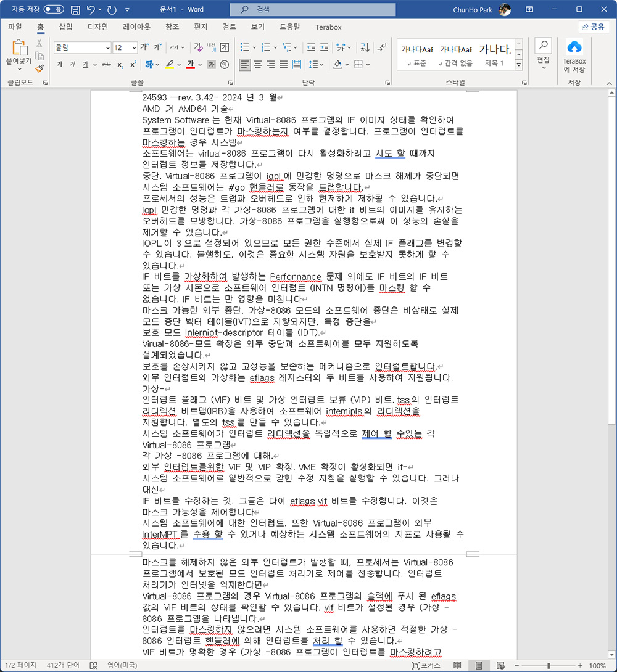Open the Design tab
The width and height of the screenshot is (617, 672).
tap(97, 27)
